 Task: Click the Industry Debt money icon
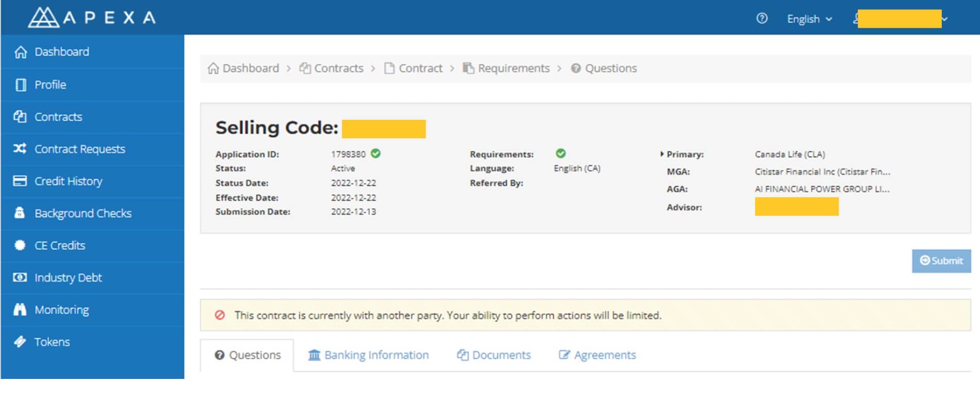[20, 277]
